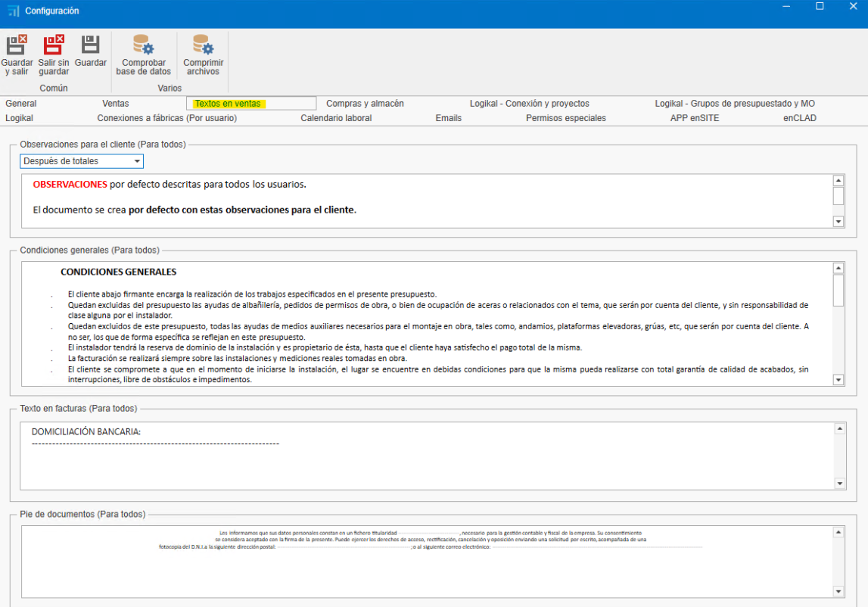This screenshot has width=868, height=607.
Task: Close the Configuración window
Action: coord(853,7)
